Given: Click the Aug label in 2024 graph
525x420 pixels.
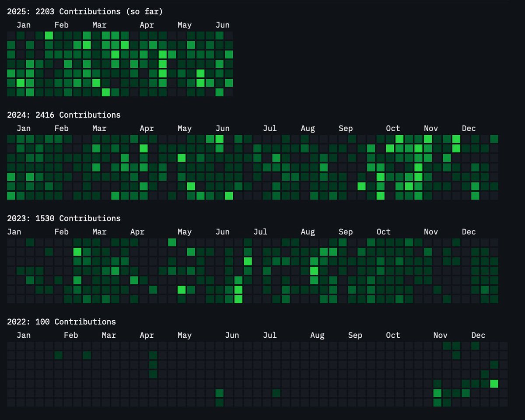Looking at the screenshot, I should point(308,128).
